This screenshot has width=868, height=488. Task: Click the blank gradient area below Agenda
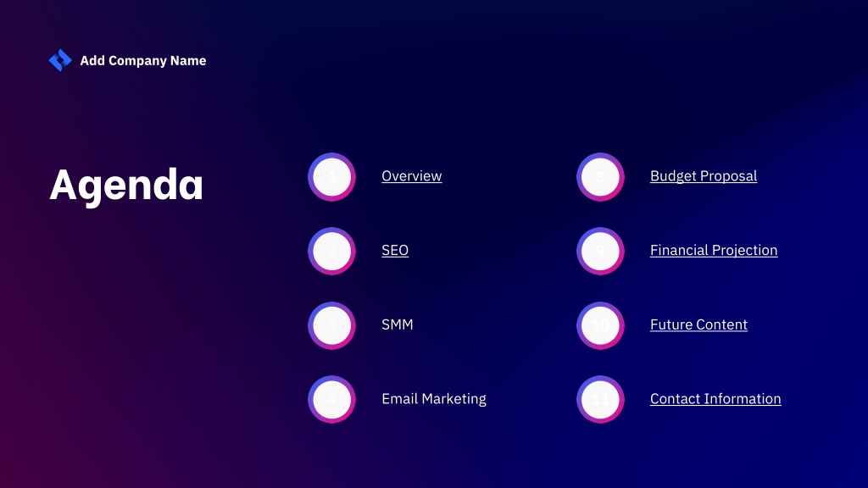[x=138, y=332]
